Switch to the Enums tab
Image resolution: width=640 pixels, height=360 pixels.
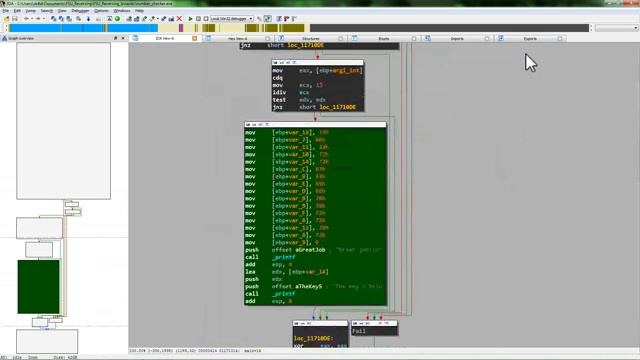coord(384,38)
